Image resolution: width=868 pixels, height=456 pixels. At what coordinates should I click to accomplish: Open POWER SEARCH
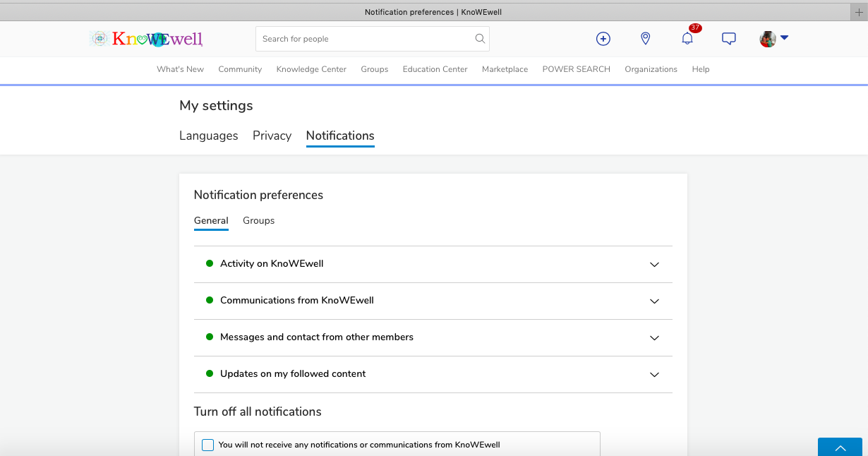click(x=576, y=69)
